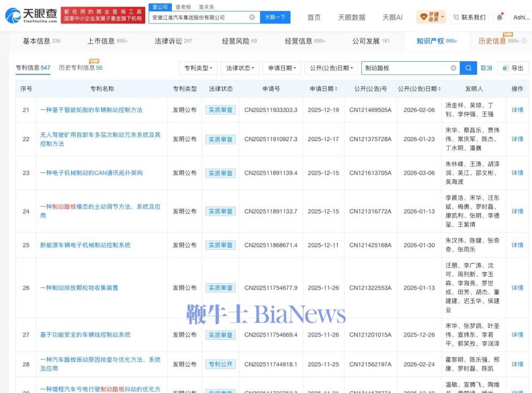
Task: Click the date 2025-12-26 in row 27
Action: click(419, 335)
